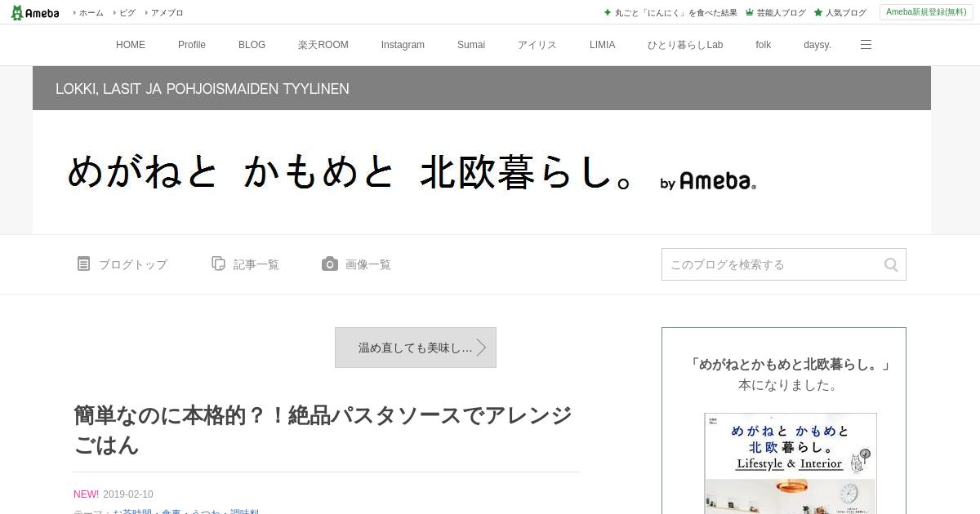Screen dimensions: 980x514
Task: Click the LOKKI, LASIT JA POHJOISMAIDEN TYYLINEN banner text
Action: [203, 89]
